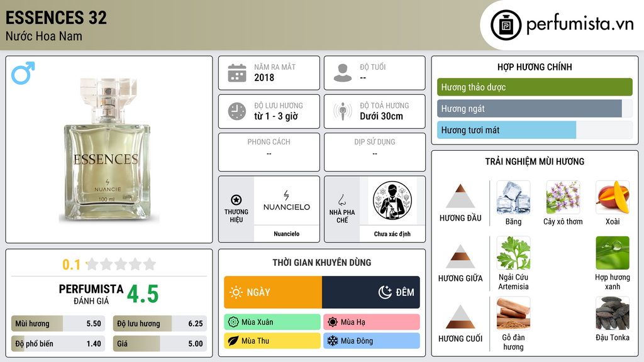The width and height of the screenshot is (644, 362).
Task: Click the flower icon in Mùa Xuân
Action: (x=233, y=322)
